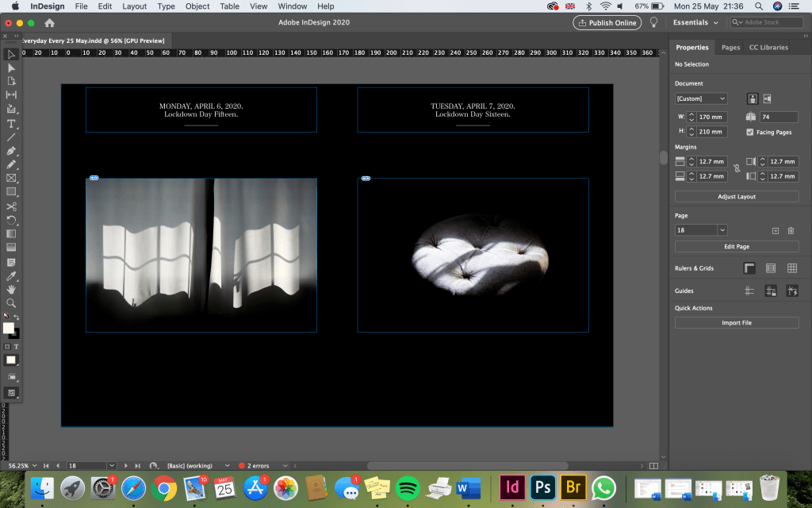Click the fill color swatch in toolbar
Screen dimensions: 812x508
pyautogui.click(x=9, y=328)
